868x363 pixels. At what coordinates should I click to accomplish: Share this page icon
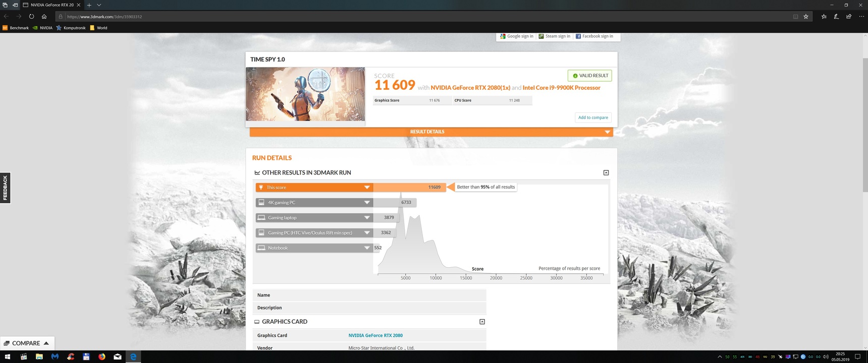(x=849, y=17)
